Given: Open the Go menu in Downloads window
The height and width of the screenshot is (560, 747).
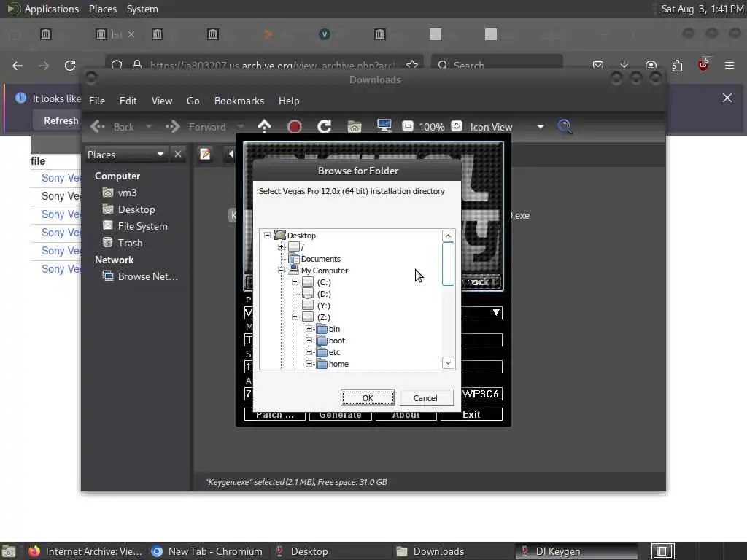Looking at the screenshot, I should [x=193, y=101].
